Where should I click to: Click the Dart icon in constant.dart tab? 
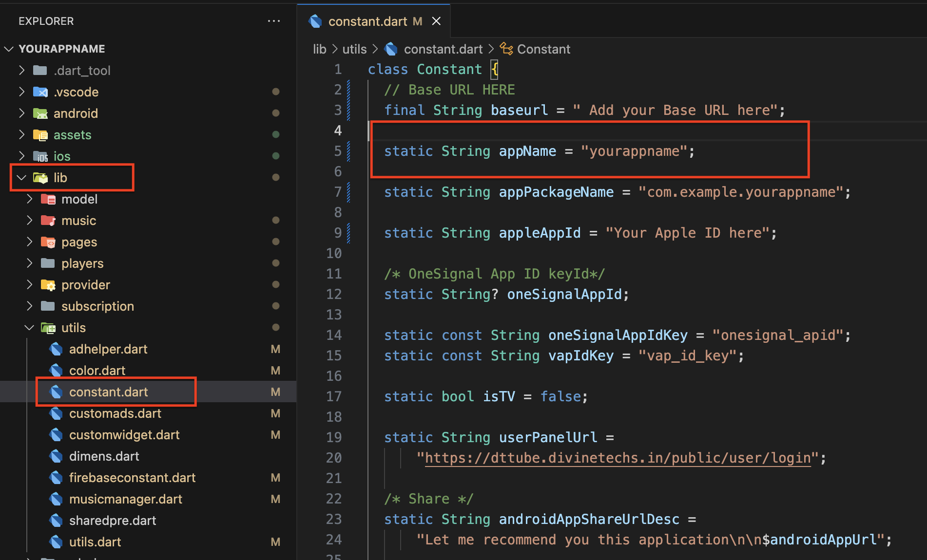click(x=316, y=21)
